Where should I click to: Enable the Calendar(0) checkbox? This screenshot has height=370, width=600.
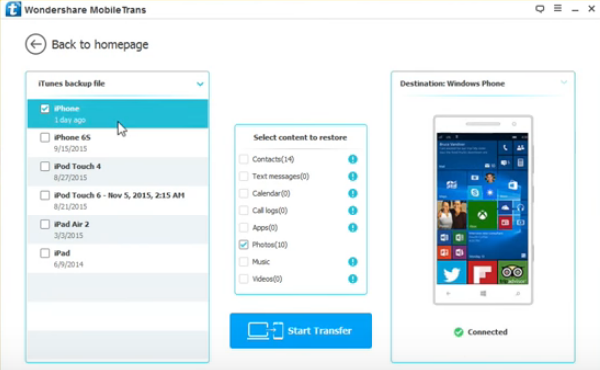coord(243,194)
